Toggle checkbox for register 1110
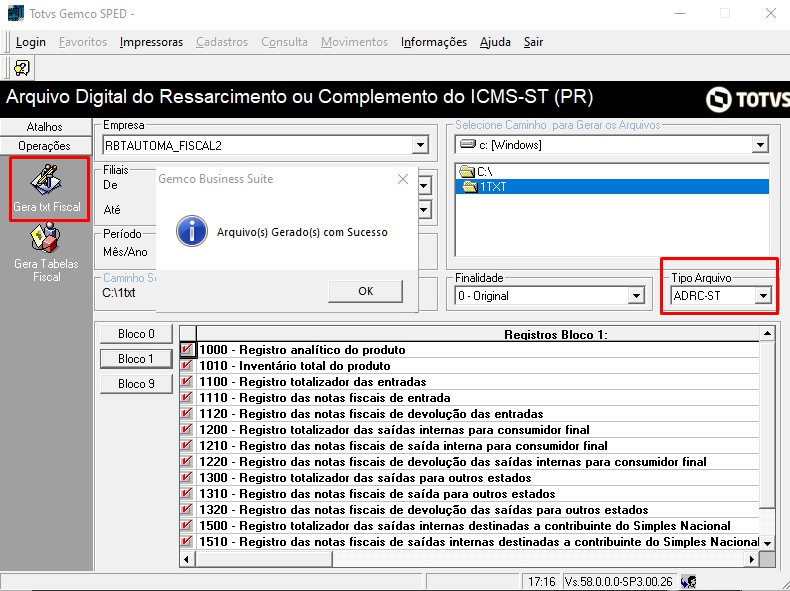This screenshot has width=790, height=591. 186,398
